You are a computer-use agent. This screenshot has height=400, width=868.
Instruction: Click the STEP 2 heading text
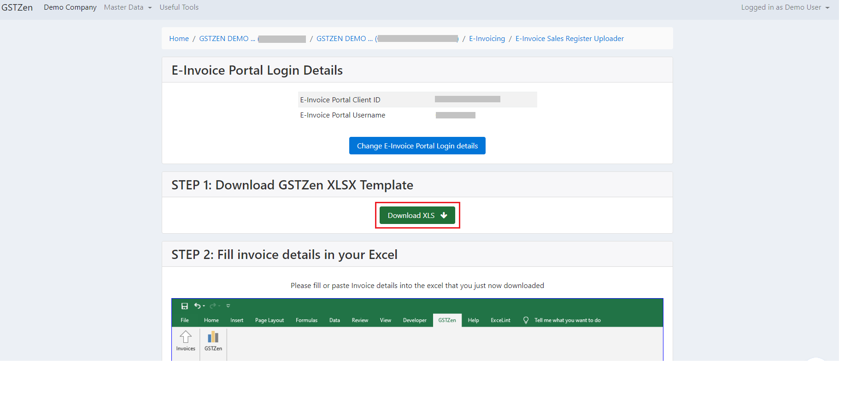point(284,255)
